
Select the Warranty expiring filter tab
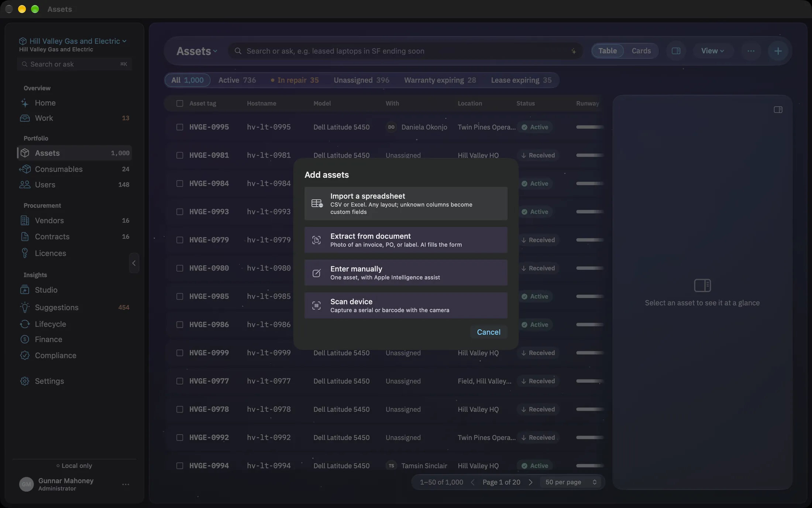[440, 80]
